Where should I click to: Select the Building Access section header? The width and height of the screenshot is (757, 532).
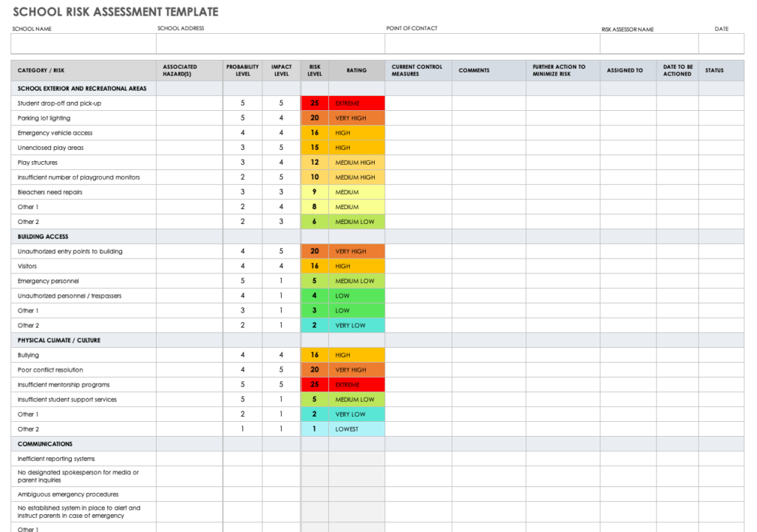(x=43, y=237)
